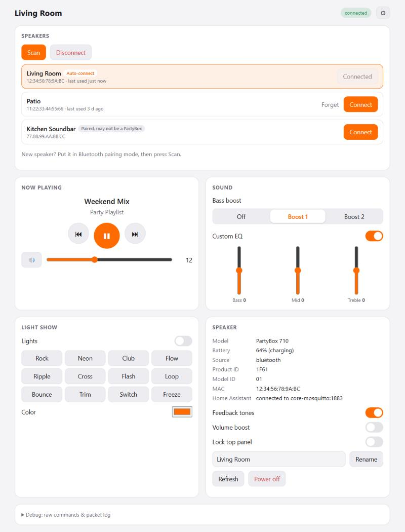Image resolution: width=405 pixels, height=532 pixels.
Task: Choose the Freeze light pattern
Action: (172, 394)
